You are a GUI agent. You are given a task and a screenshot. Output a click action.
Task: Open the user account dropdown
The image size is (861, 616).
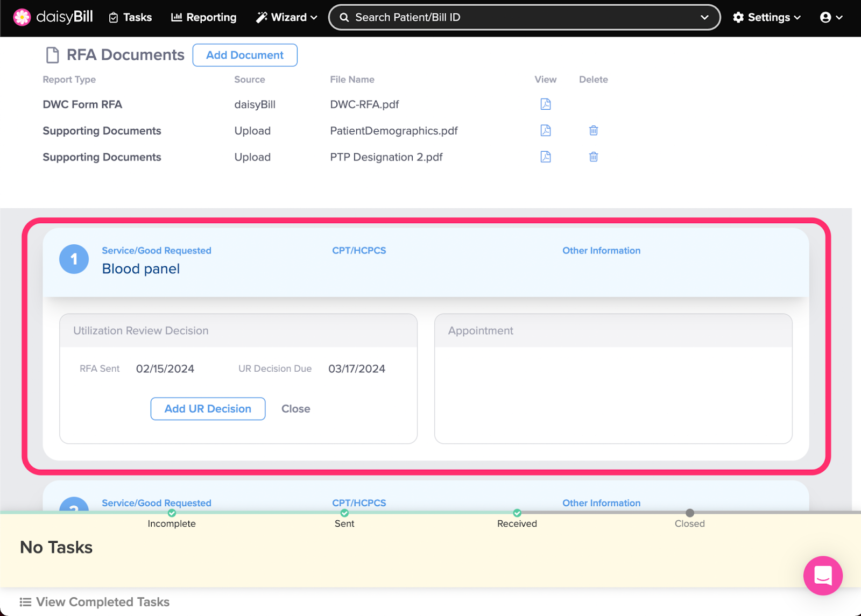pos(831,17)
